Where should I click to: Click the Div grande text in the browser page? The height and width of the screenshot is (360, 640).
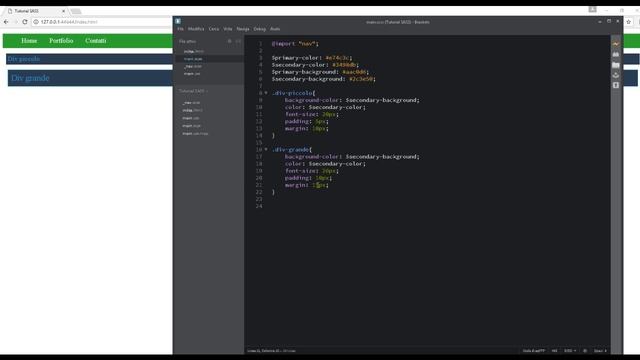pos(30,78)
